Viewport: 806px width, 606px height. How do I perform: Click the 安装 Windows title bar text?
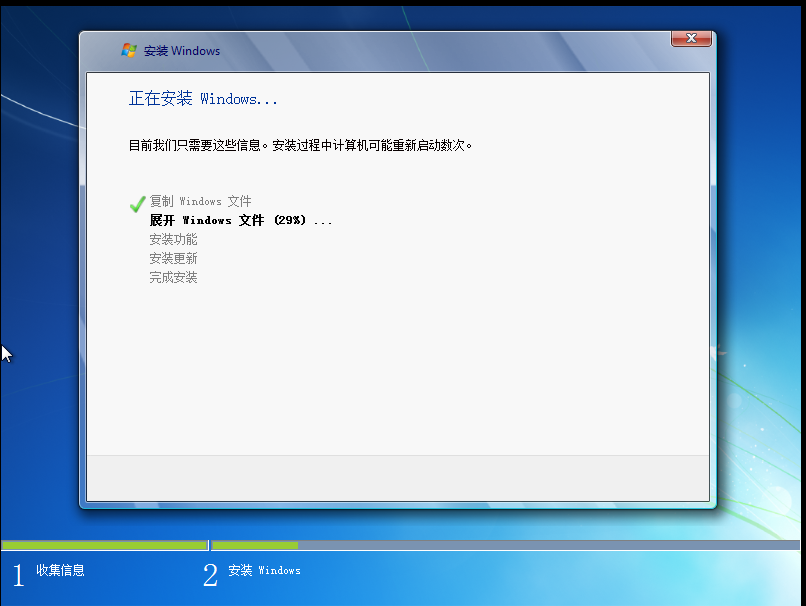tap(182, 51)
